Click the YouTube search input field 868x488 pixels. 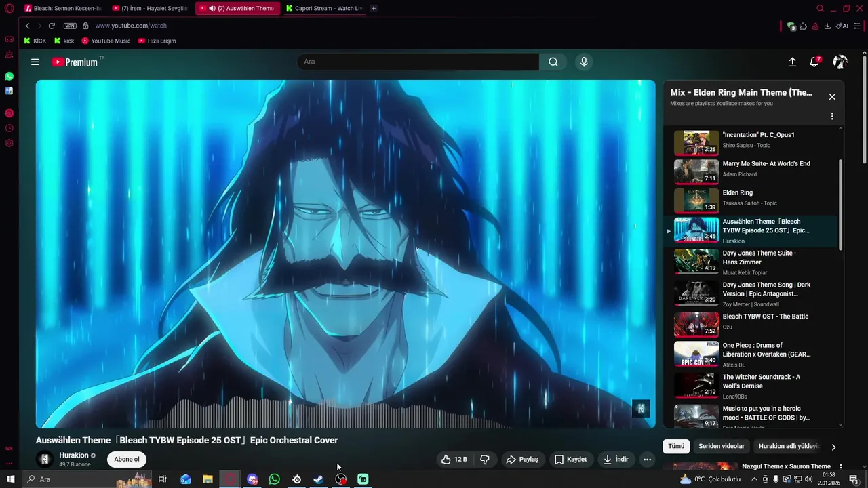click(418, 62)
